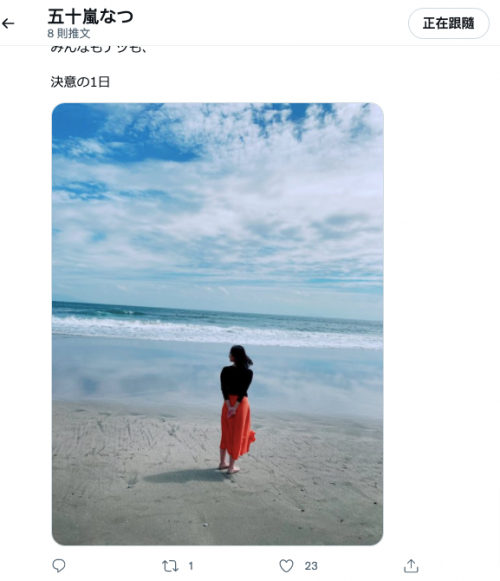Like the tweet with the heart icon

pyautogui.click(x=286, y=566)
